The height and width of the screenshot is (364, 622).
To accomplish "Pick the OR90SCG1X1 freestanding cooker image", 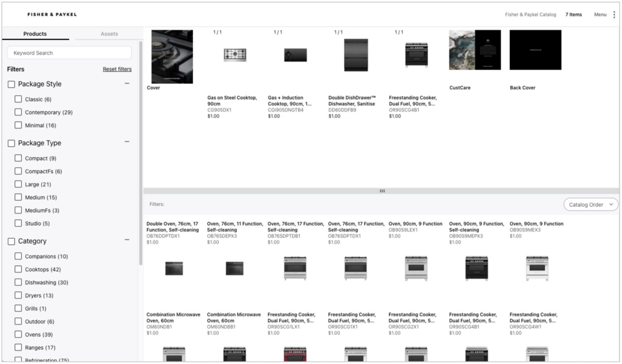I will (x=356, y=268).
